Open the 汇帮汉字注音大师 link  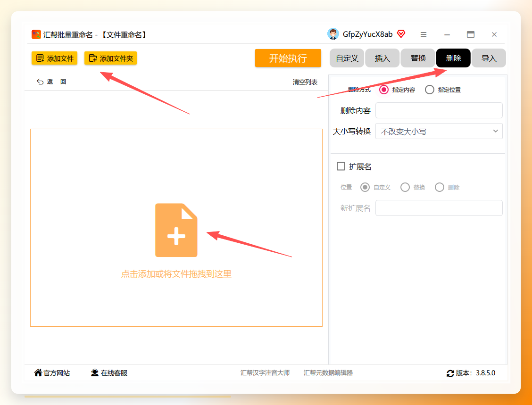(265, 373)
